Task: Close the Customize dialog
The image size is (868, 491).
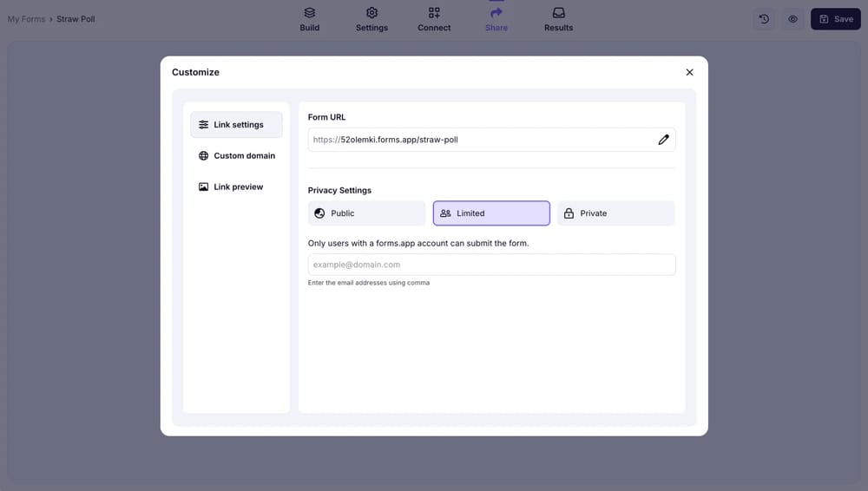Action: [x=689, y=73]
